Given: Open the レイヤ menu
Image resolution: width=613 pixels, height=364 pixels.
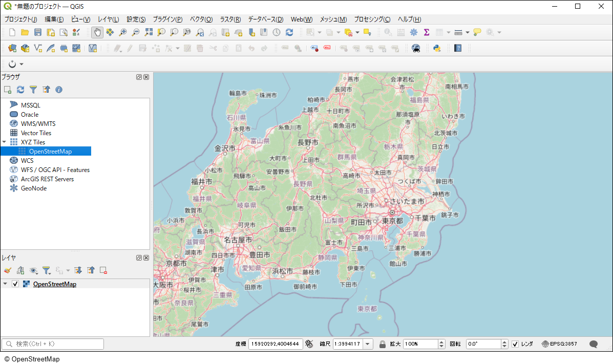Looking at the screenshot, I should (x=108, y=19).
